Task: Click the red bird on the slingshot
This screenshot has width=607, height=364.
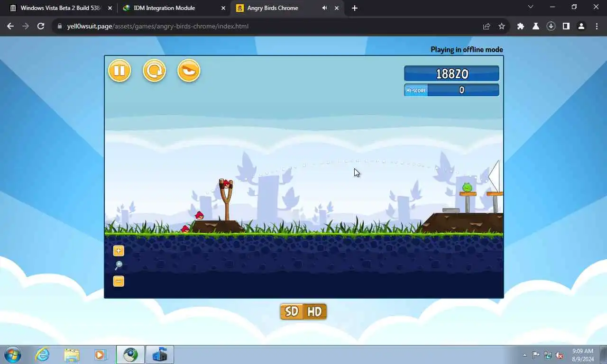Action: [227, 183]
